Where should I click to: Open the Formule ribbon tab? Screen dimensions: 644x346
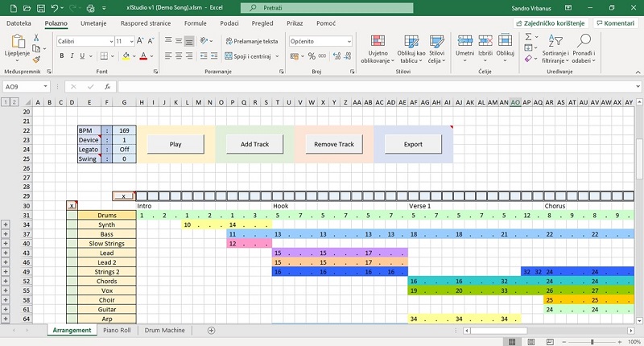click(x=196, y=23)
